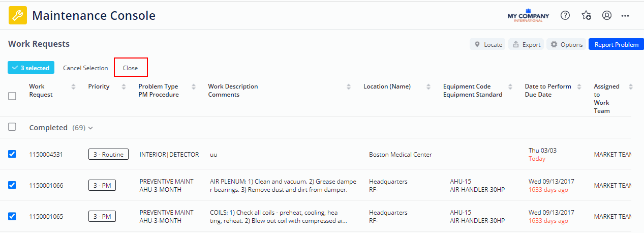Toggle the Completed group checkbox
Screen dimensions: 644x233
(x=12, y=127)
